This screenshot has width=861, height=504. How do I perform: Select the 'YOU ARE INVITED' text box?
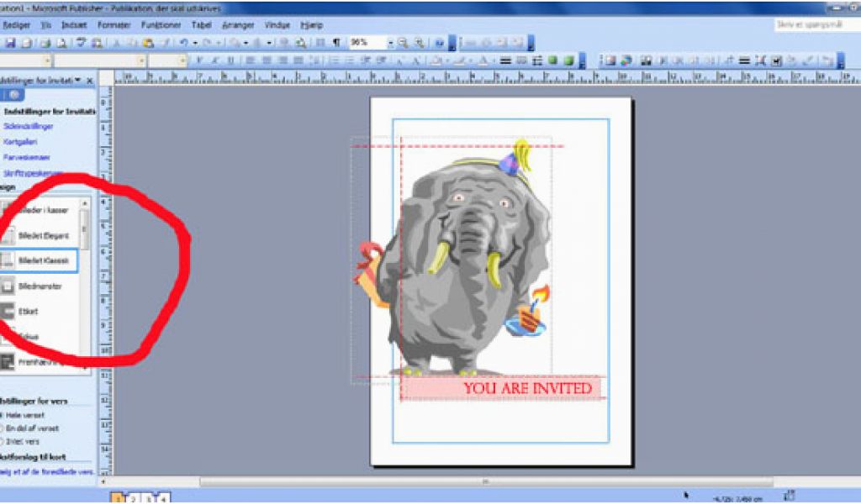pyautogui.click(x=503, y=388)
